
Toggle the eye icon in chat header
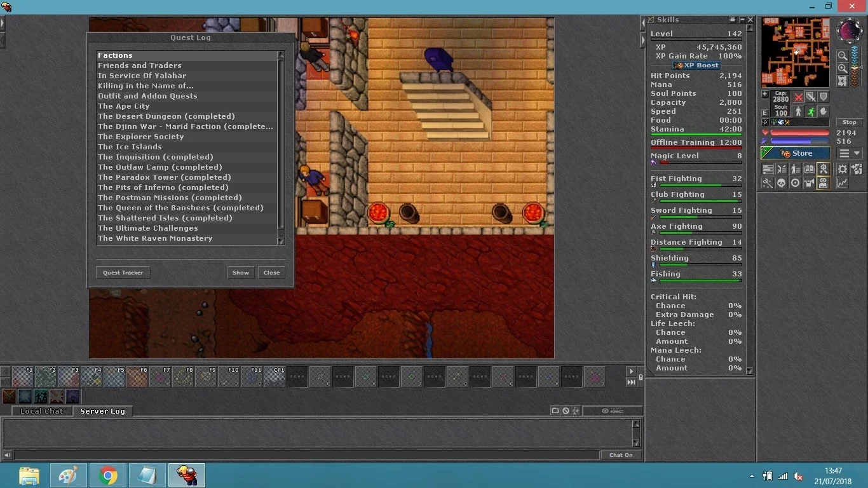click(605, 411)
